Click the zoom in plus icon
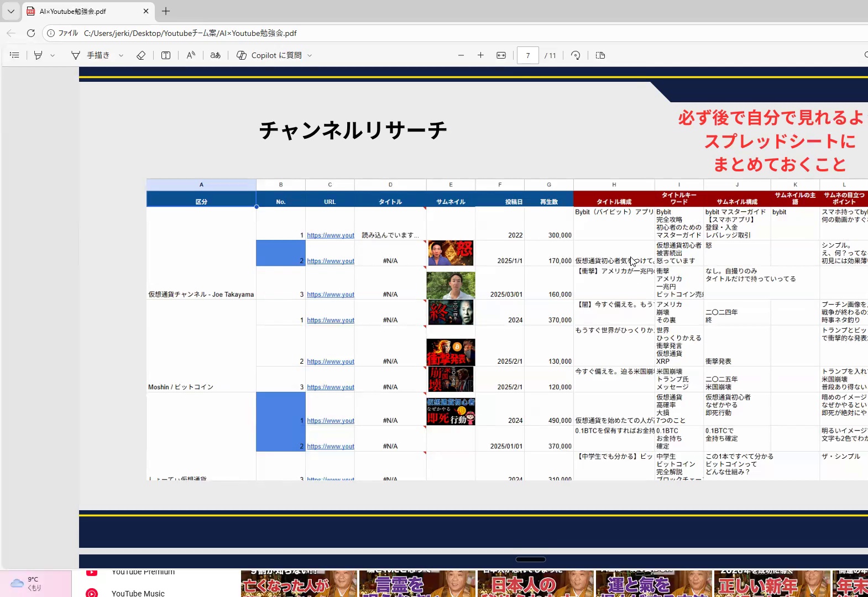 pos(480,55)
